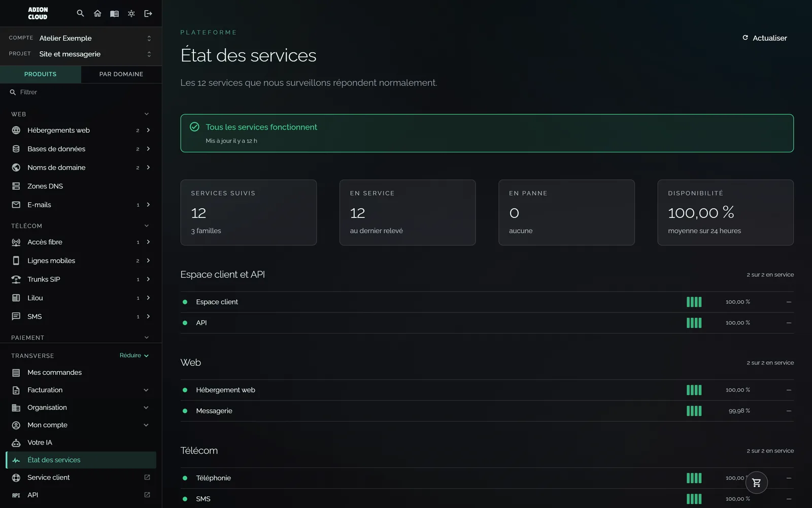Image resolution: width=812 pixels, height=508 pixels.
Task: Collapse the WEB section chevron
Action: [x=147, y=114]
